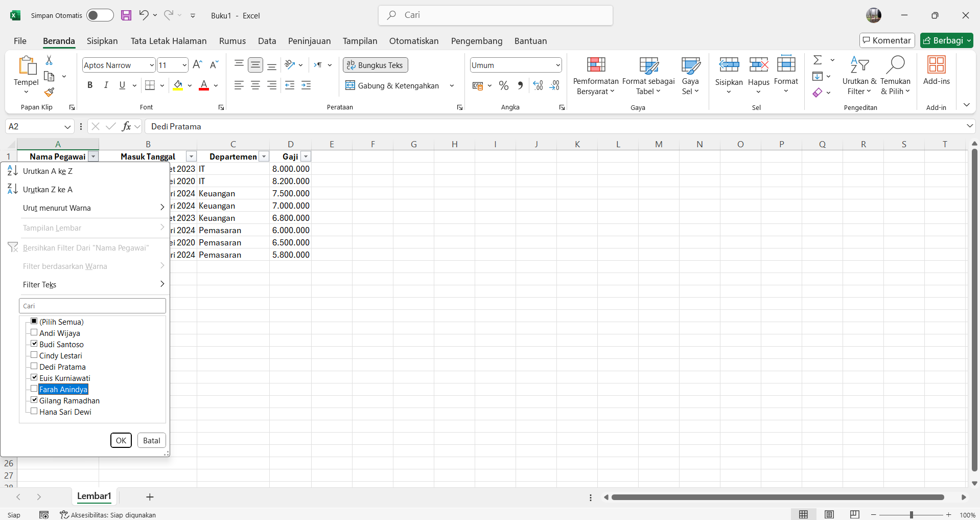The width and height of the screenshot is (980, 520).
Task: Check Cindy Lestari in filter list
Action: (x=34, y=355)
